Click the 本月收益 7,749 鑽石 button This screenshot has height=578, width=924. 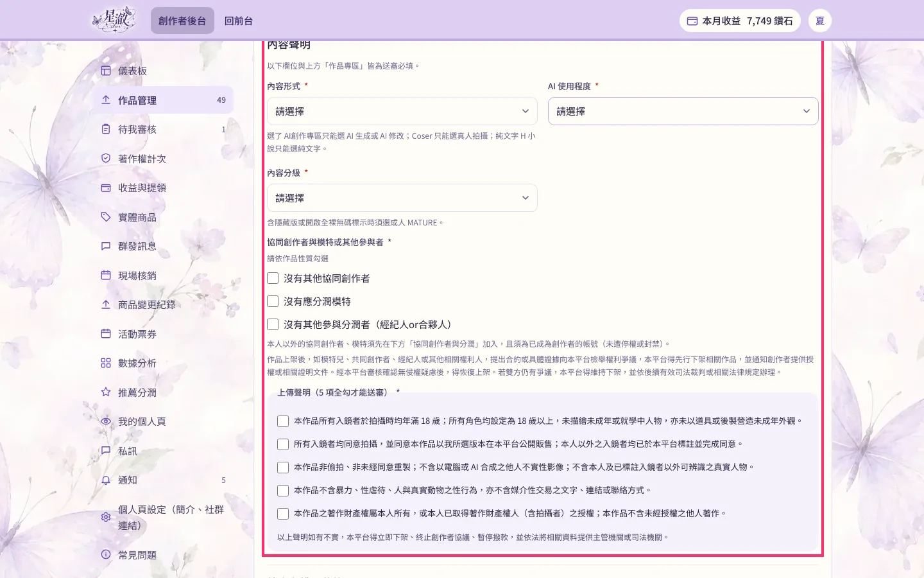click(740, 21)
